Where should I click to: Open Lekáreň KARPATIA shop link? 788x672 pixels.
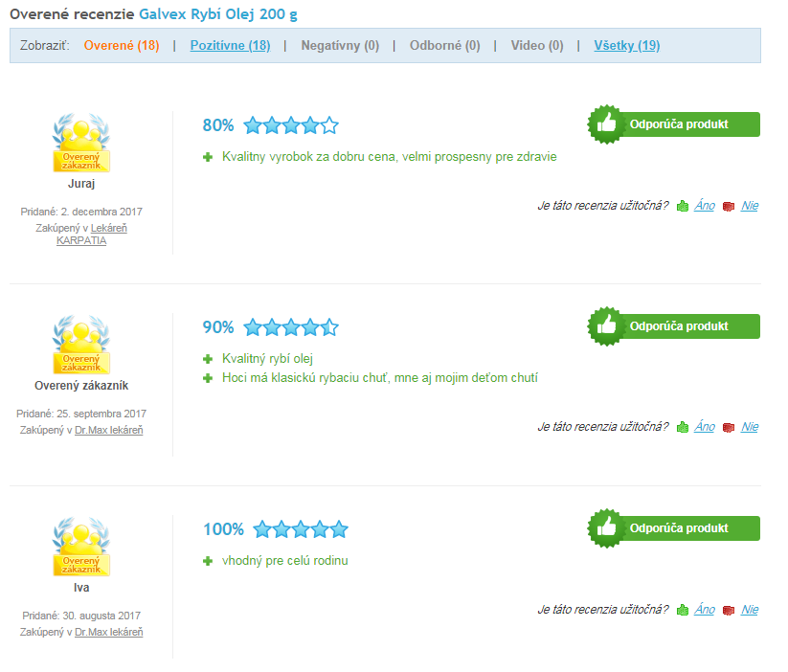(x=92, y=235)
